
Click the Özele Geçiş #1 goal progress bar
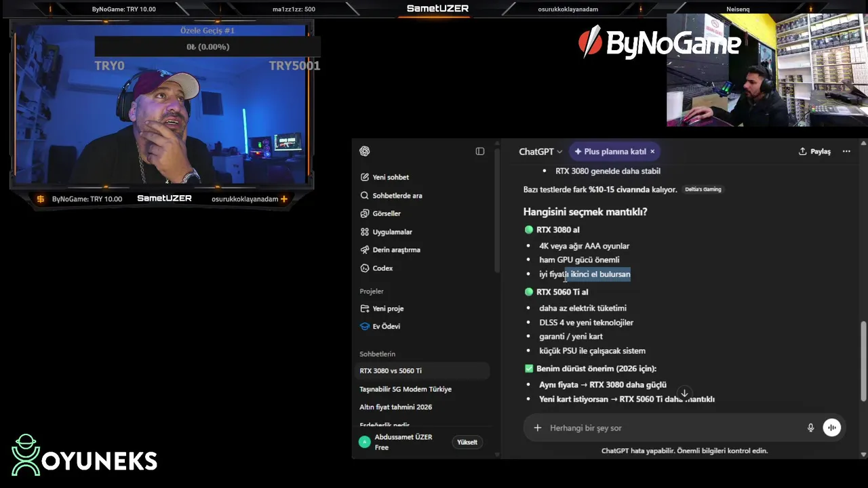coord(208,47)
